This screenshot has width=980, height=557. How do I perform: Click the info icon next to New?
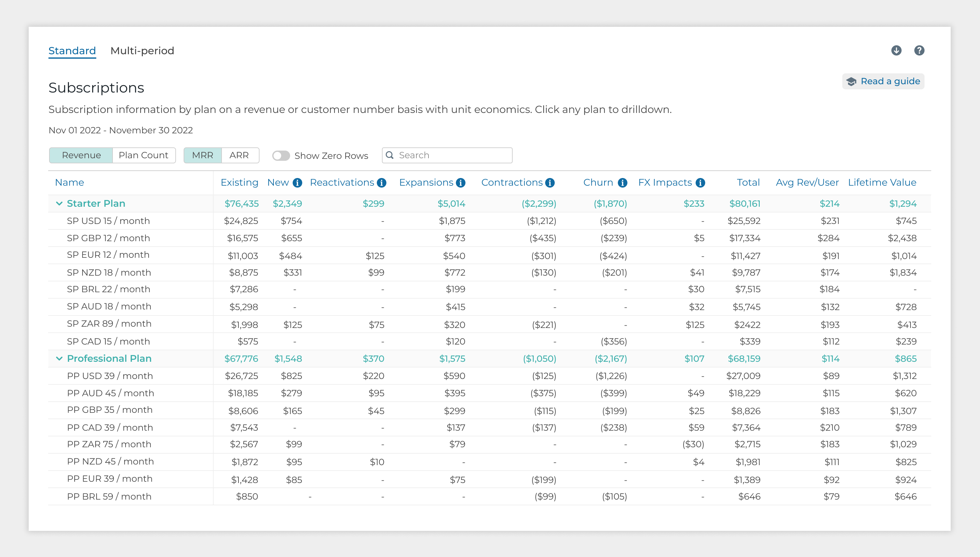(297, 183)
